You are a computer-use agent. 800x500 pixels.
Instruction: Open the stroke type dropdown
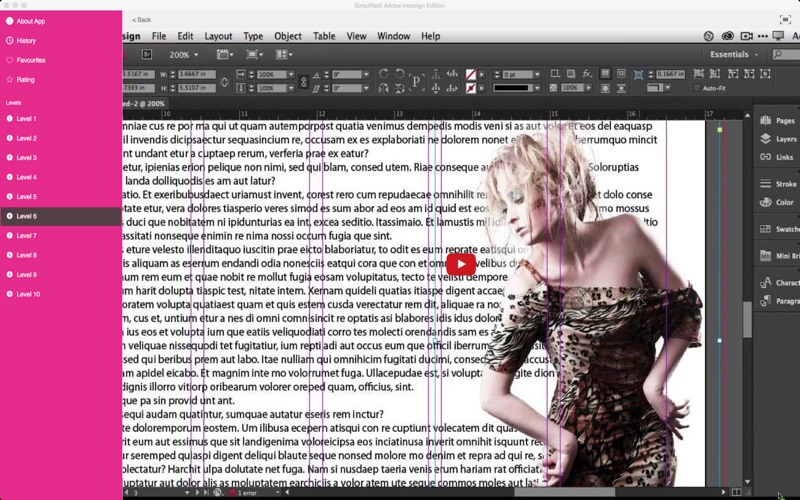[x=537, y=88]
